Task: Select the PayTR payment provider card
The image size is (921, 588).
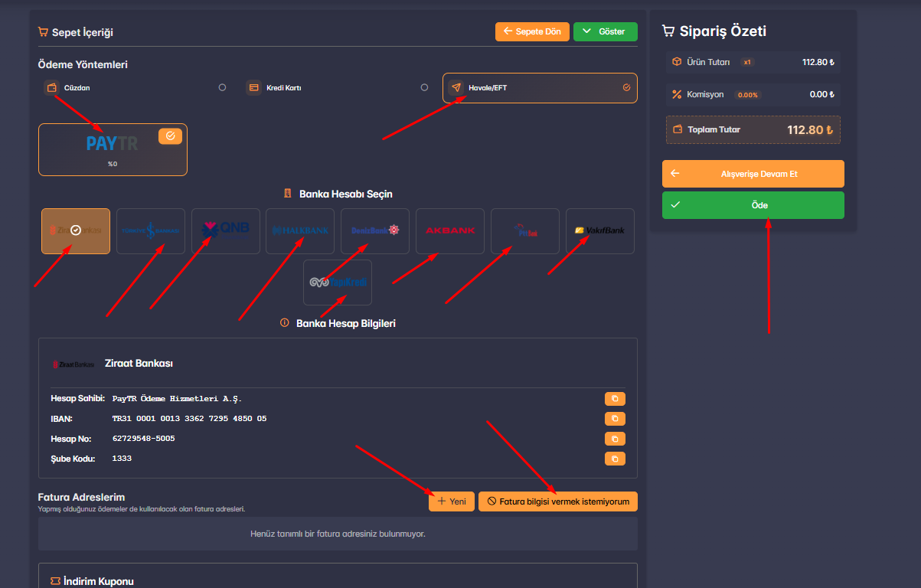Action: [113, 149]
